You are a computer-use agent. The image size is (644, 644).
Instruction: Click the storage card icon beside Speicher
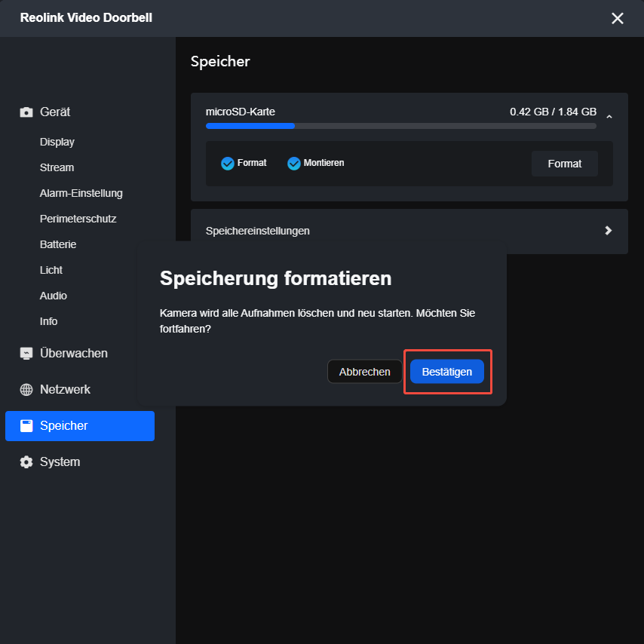[26, 425]
